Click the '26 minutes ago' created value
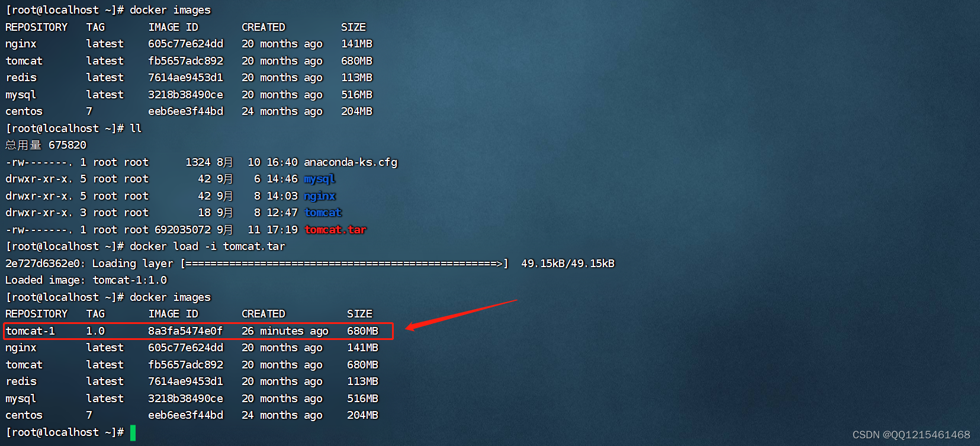The image size is (980, 446). pyautogui.click(x=285, y=331)
